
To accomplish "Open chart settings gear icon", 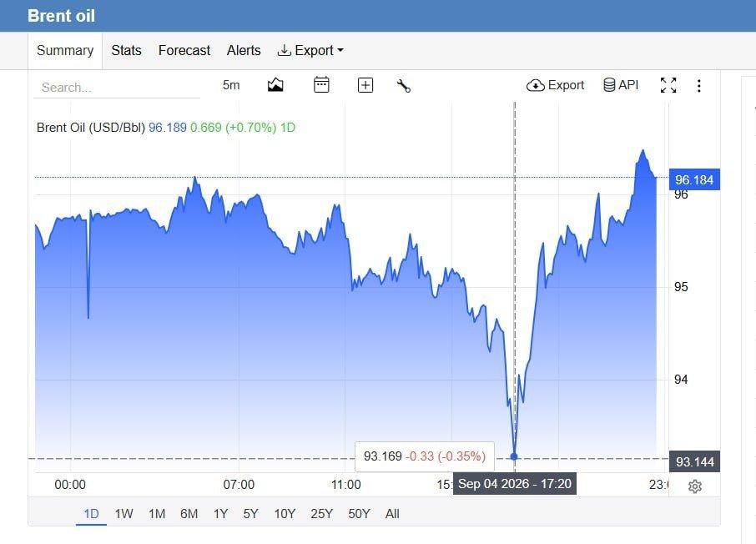I will [695, 486].
